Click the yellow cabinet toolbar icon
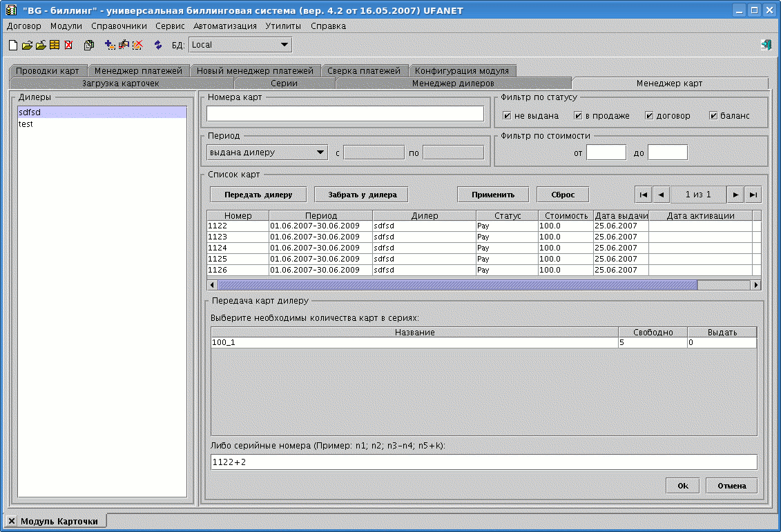Screen dimensions: 781x532 coord(54,45)
